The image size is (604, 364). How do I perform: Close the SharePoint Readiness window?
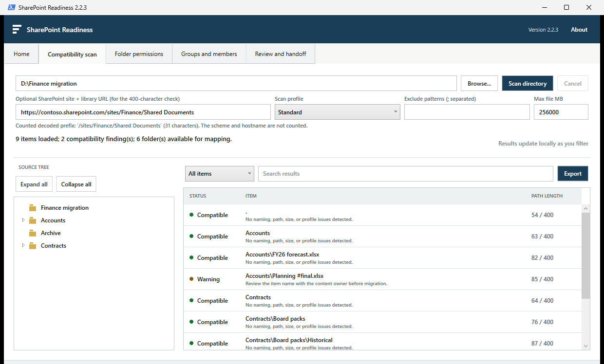pos(589,7)
